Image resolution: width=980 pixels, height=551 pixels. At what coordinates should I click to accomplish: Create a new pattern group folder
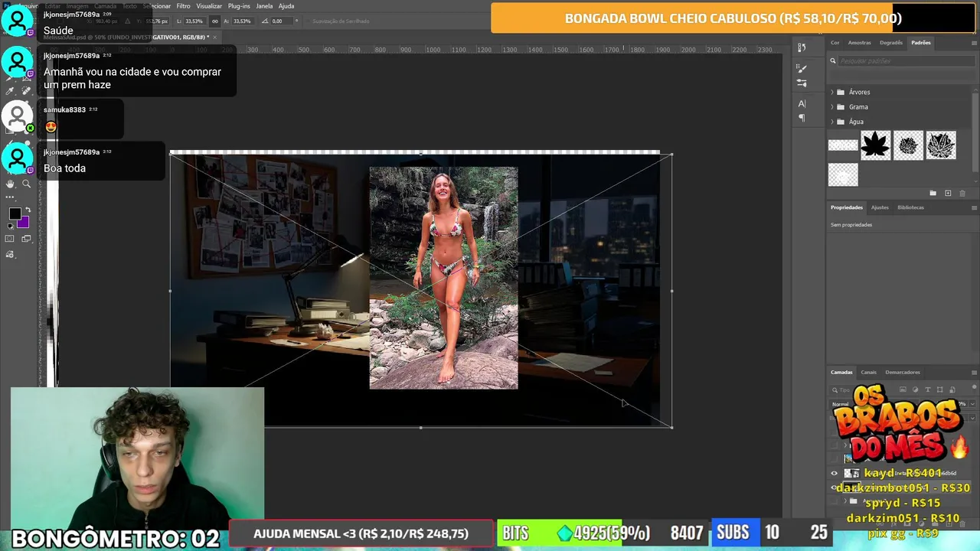pos(933,193)
